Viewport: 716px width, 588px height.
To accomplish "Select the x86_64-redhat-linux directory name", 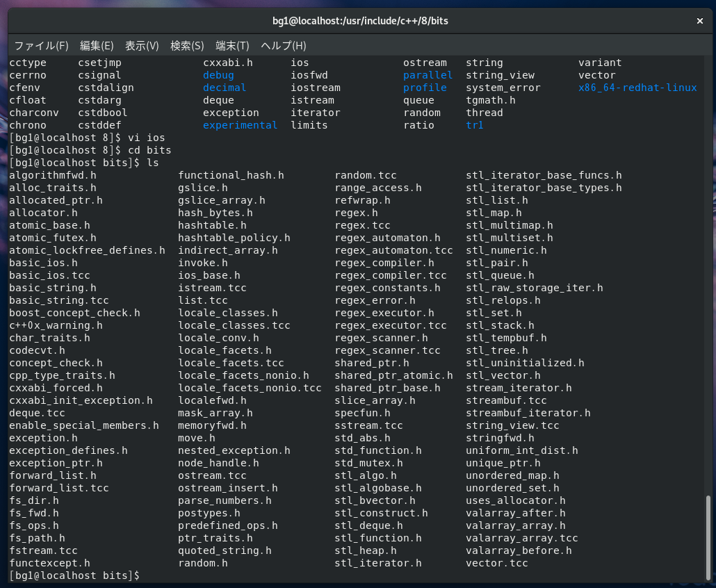I will (637, 88).
